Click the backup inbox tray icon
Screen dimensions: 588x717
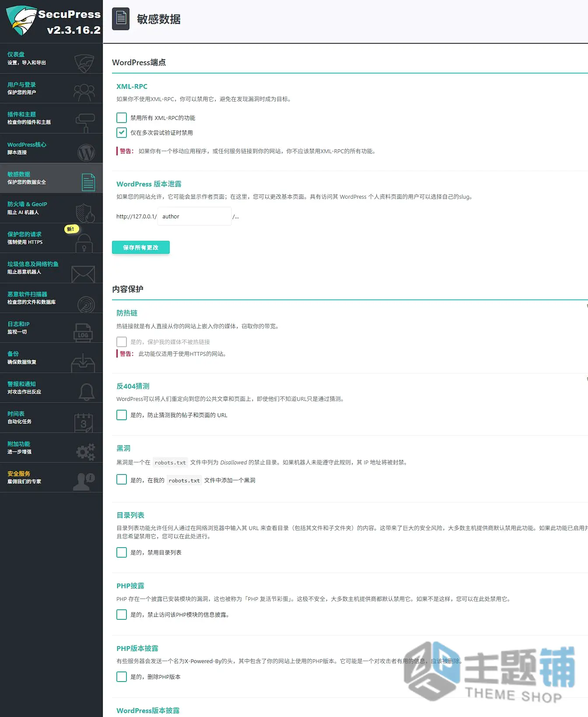point(83,363)
